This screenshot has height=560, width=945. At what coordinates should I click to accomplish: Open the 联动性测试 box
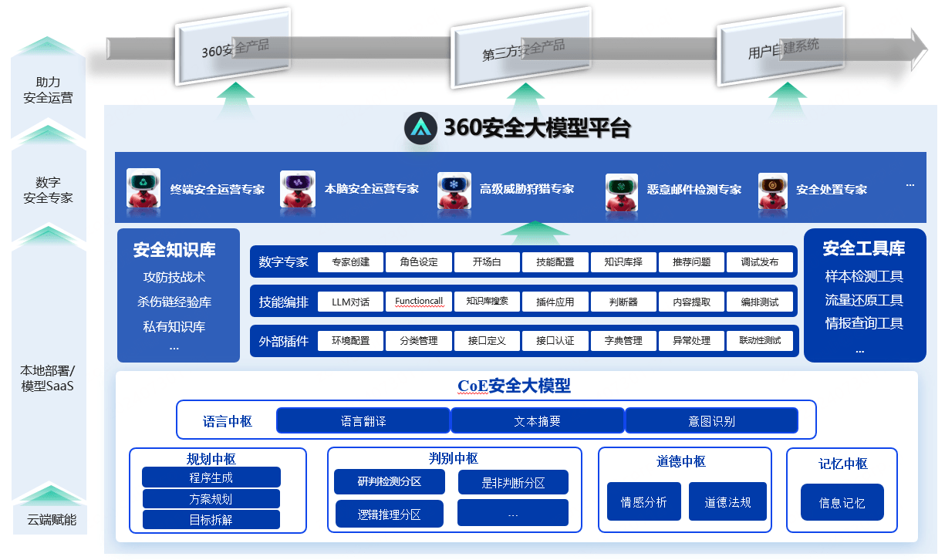tap(760, 340)
